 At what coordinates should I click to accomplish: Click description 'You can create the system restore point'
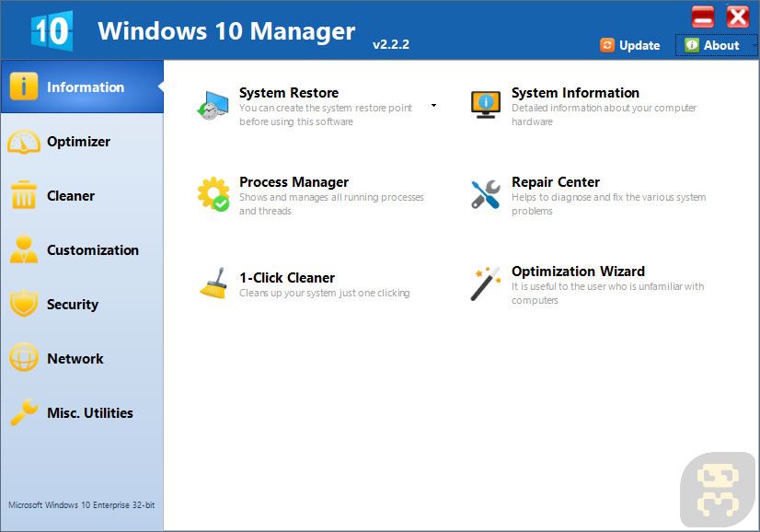(x=326, y=108)
